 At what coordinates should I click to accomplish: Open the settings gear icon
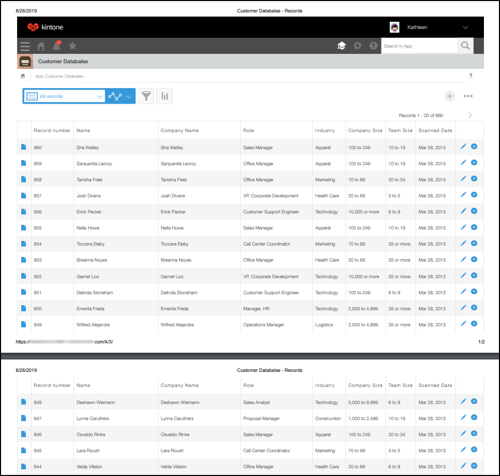click(357, 46)
